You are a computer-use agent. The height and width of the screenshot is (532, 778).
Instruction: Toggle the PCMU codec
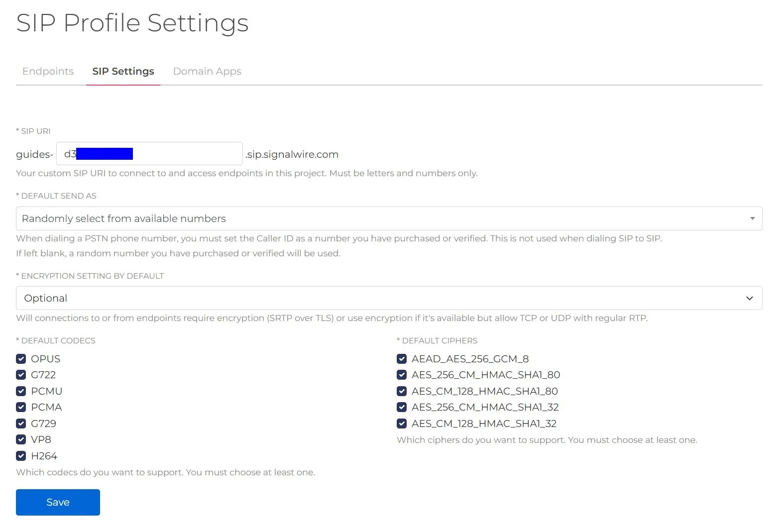coord(21,391)
